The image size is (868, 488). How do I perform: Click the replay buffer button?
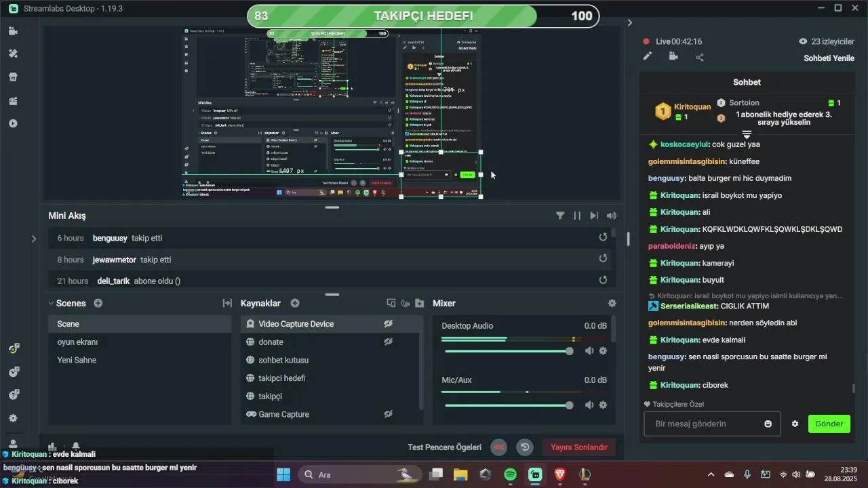tap(525, 447)
